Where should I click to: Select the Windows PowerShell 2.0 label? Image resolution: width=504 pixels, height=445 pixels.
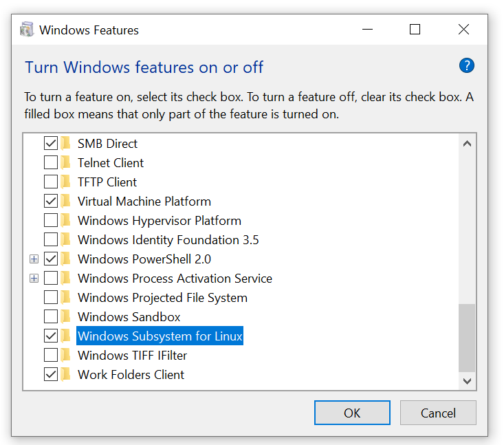tap(144, 259)
